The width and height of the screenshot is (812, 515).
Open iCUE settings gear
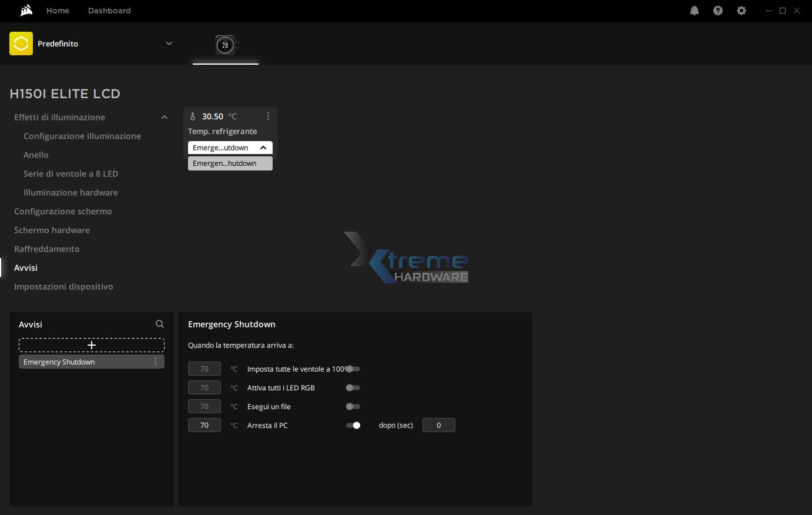[x=741, y=11]
